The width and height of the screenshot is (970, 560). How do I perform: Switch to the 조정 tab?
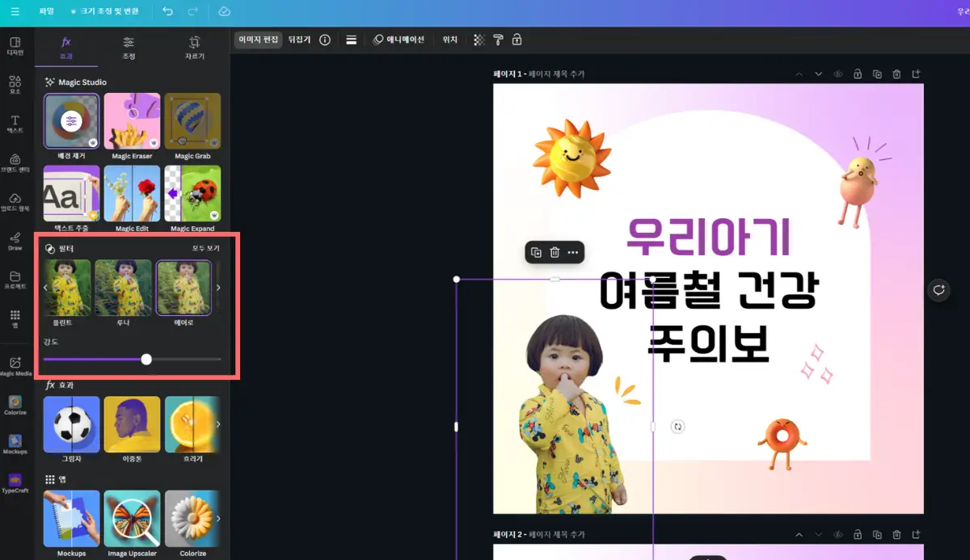126,45
